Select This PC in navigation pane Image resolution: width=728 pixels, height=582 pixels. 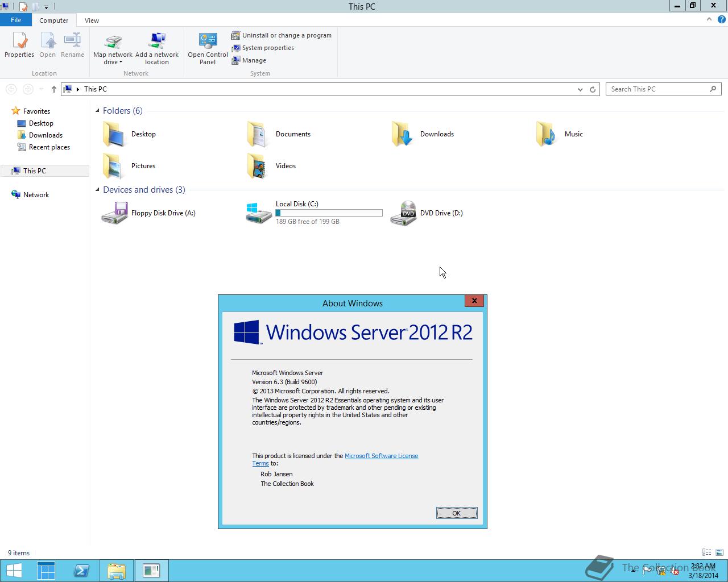[34, 171]
